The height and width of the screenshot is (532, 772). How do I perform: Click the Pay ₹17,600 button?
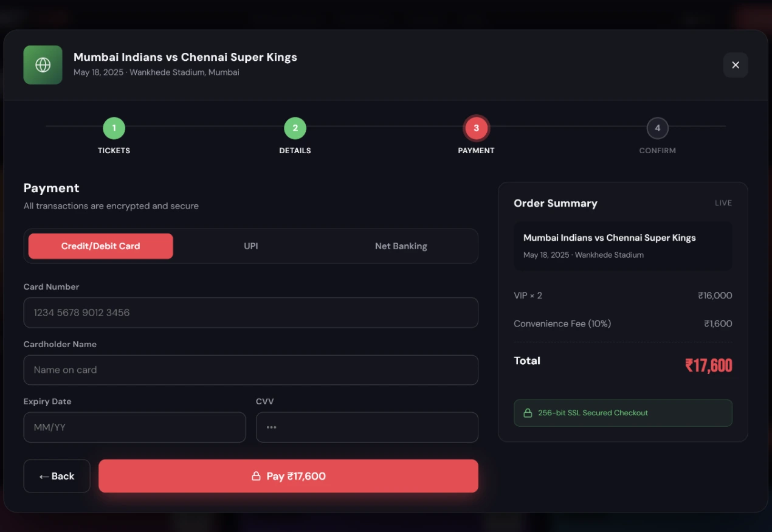point(289,476)
